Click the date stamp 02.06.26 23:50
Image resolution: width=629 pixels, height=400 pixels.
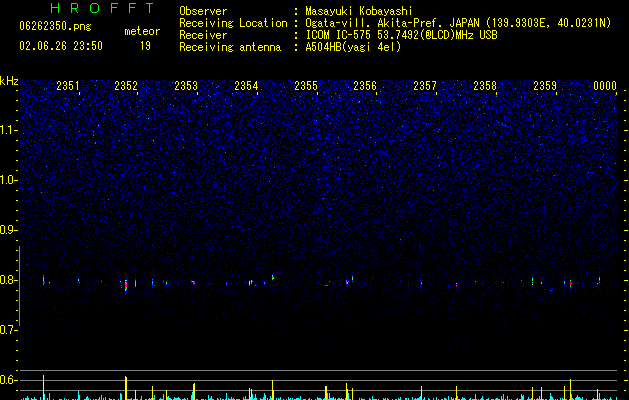(61, 46)
